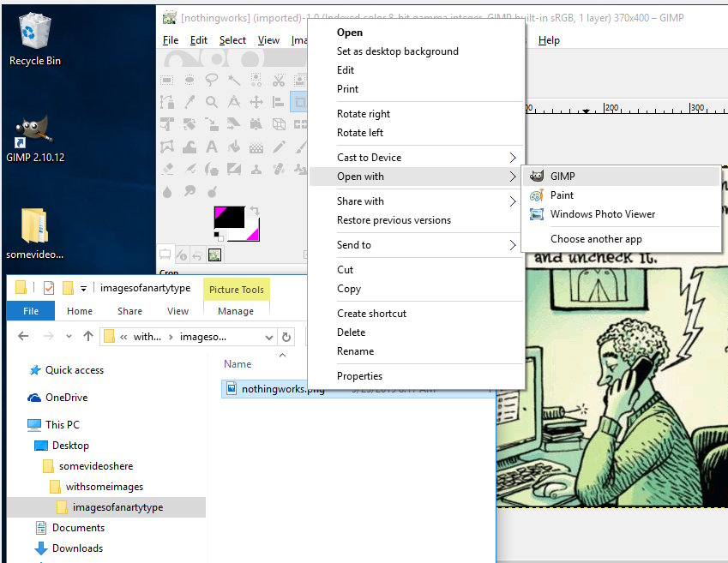Pick the Ink tool

click(x=212, y=170)
